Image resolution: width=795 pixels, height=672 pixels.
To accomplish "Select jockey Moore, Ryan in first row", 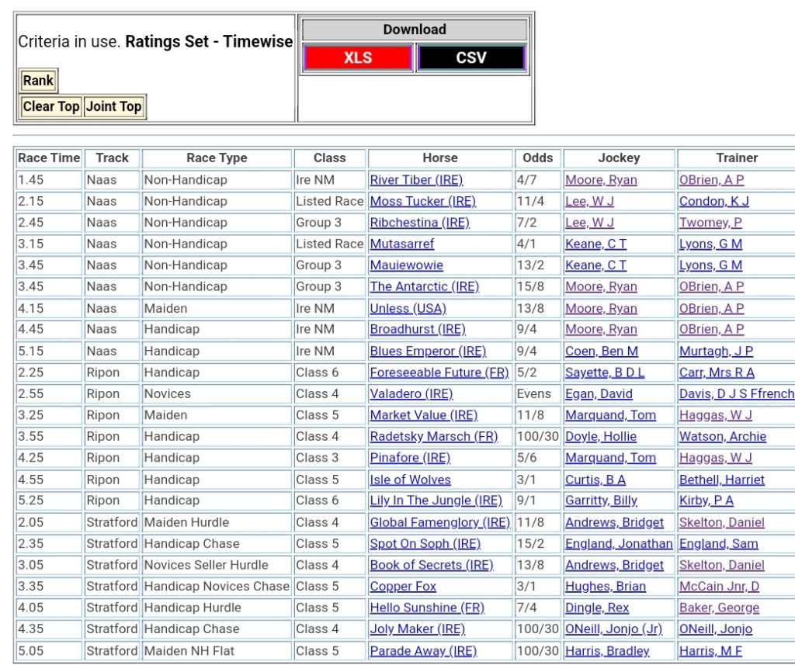I will tap(601, 180).
